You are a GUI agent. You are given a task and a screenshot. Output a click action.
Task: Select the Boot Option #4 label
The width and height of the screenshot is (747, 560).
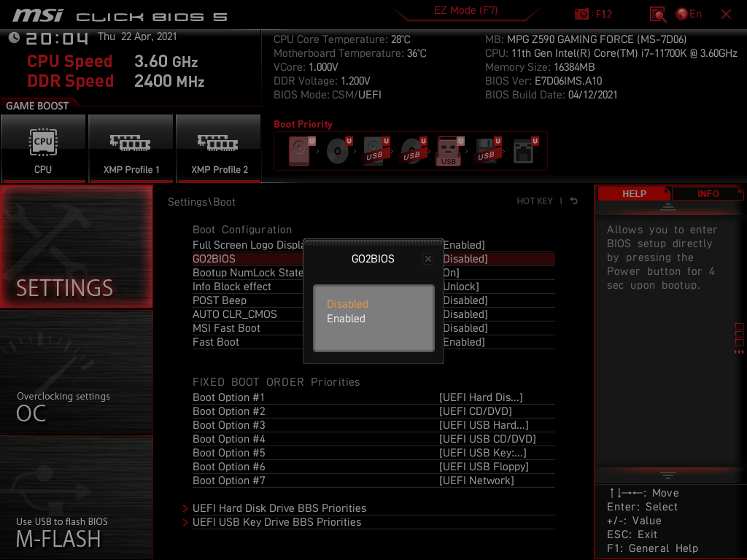[228, 438]
